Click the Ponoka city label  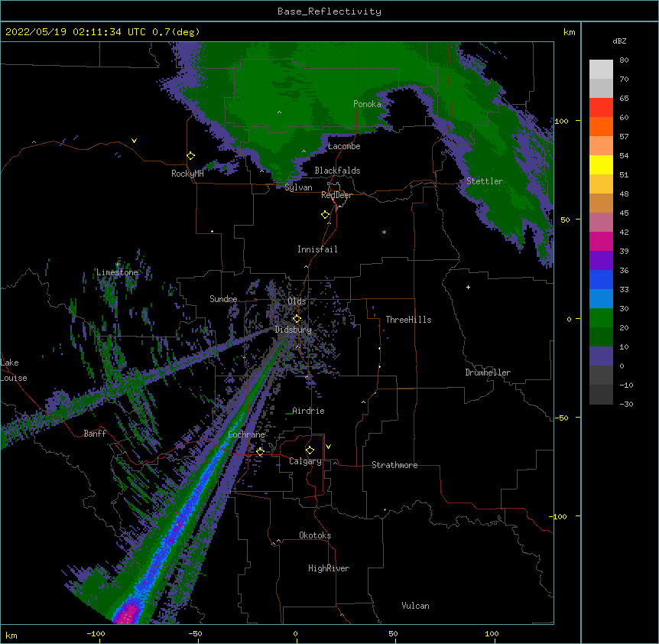coord(367,104)
